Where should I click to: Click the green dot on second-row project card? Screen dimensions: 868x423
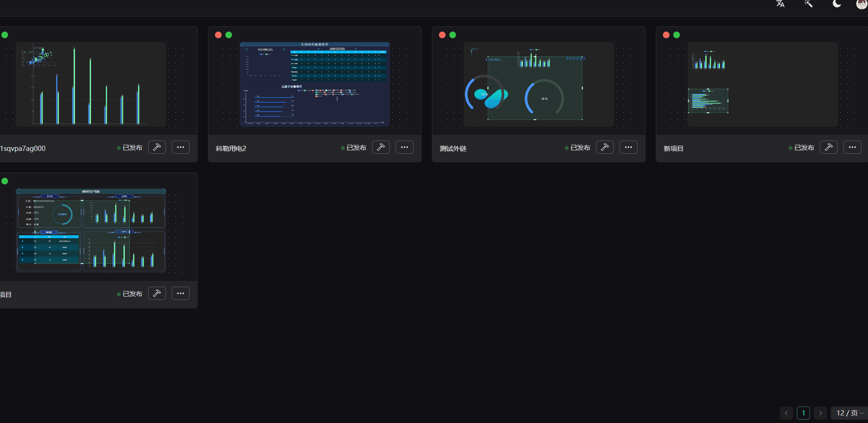coord(5,181)
